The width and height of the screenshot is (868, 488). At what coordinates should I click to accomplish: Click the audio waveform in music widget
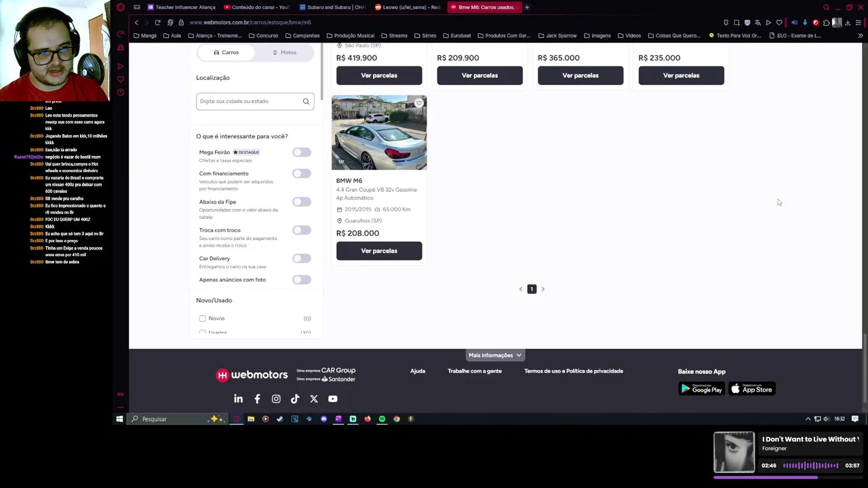(811, 466)
